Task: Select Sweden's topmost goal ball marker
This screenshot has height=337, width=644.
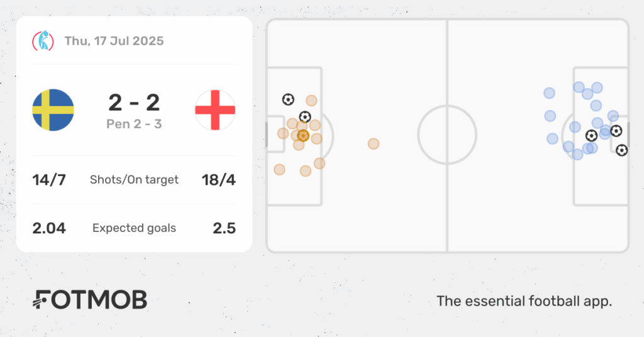Action: pos(288,99)
